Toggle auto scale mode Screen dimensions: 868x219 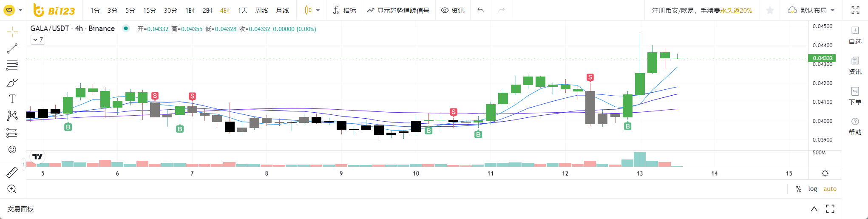point(830,189)
